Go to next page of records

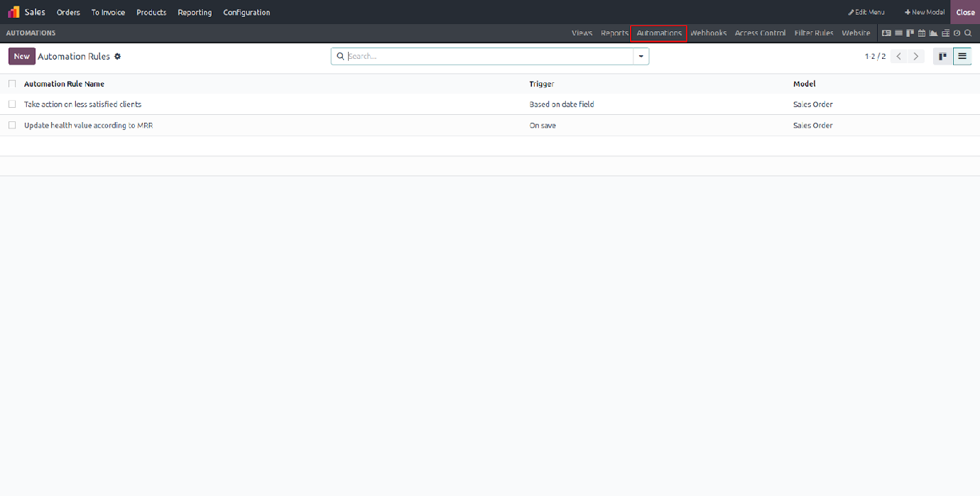click(x=916, y=56)
